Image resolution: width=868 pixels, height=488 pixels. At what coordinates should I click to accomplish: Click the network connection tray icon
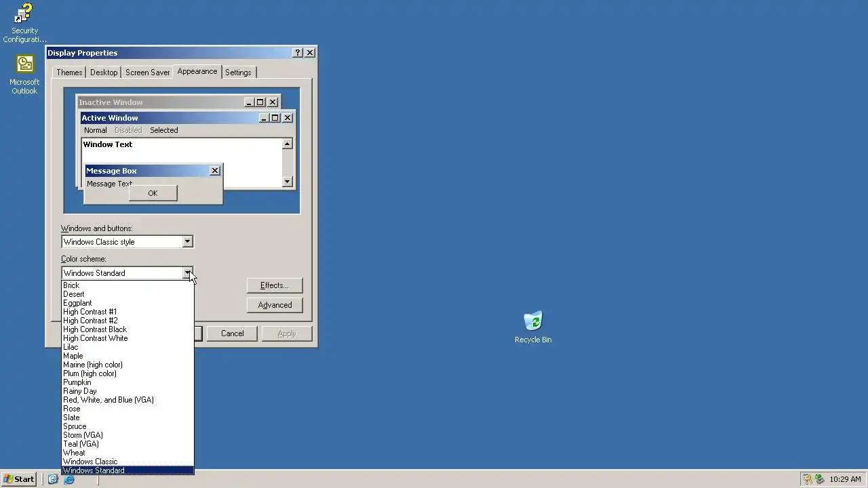coord(819,479)
